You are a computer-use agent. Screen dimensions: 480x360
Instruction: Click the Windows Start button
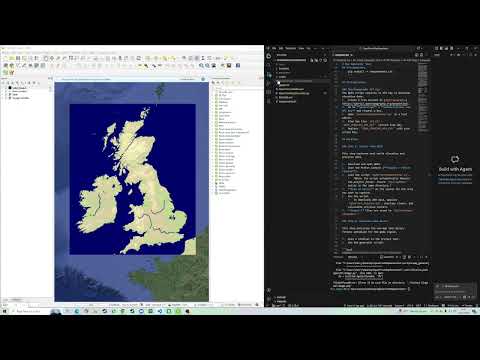pyautogui.click(x=5, y=311)
